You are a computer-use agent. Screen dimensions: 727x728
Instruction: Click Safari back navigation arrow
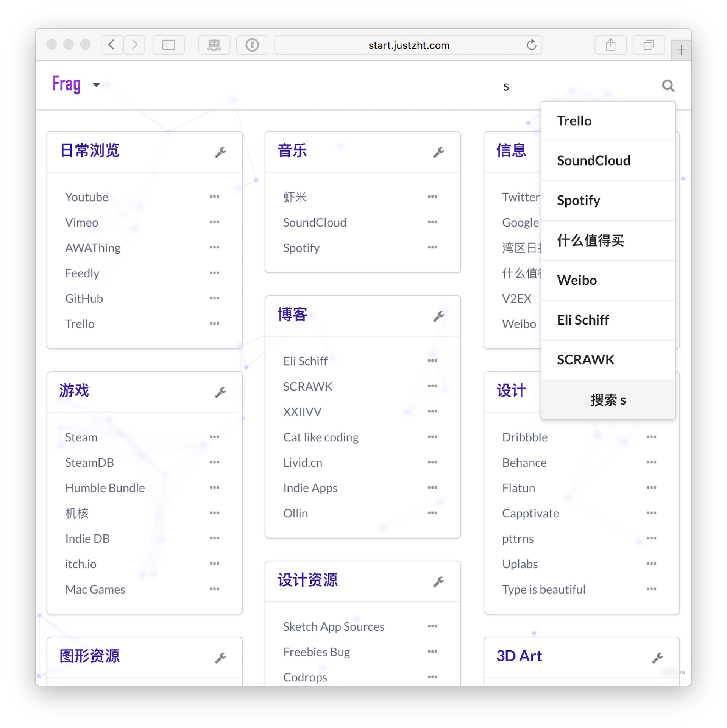[x=112, y=45]
